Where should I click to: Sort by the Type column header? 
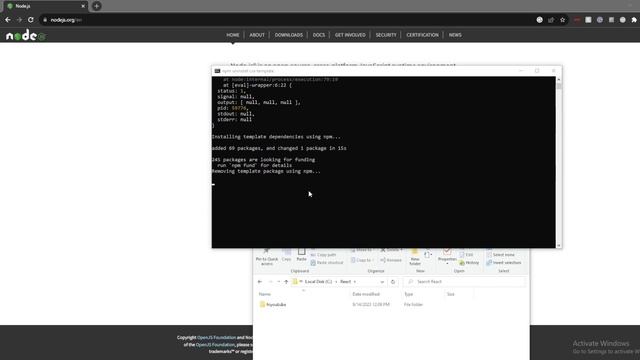(x=409, y=294)
